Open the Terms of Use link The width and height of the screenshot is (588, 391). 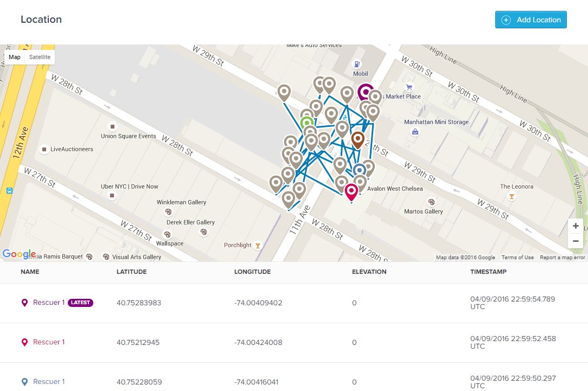click(517, 257)
